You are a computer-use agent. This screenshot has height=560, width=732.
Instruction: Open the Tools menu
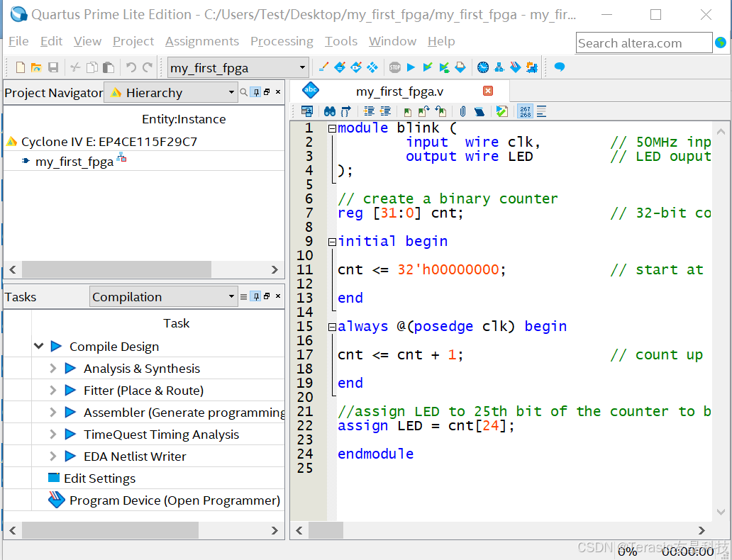[x=340, y=41]
